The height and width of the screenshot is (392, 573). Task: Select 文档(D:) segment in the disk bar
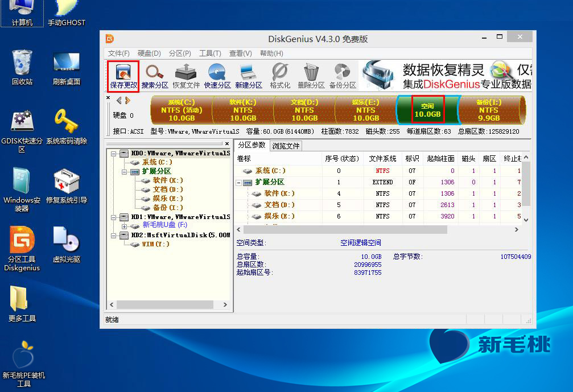click(304, 110)
